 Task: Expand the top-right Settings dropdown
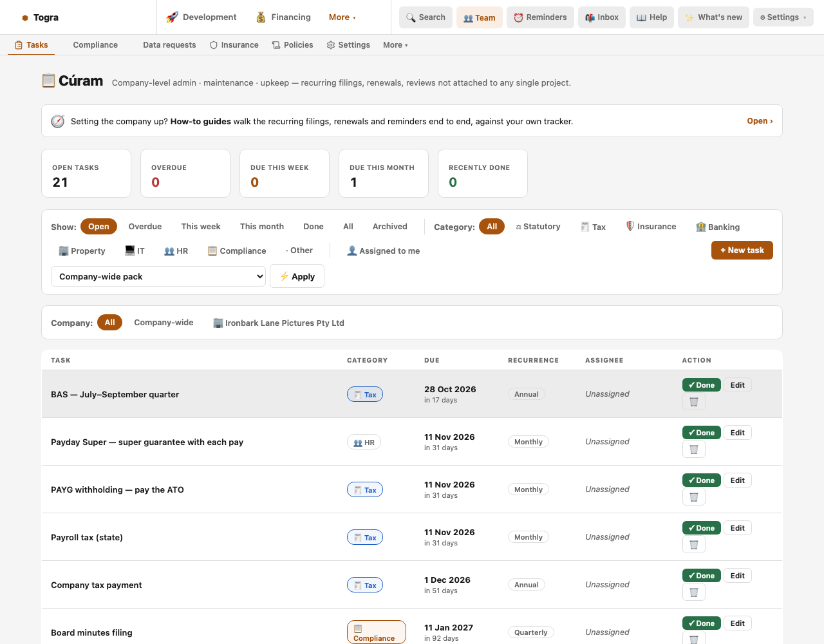click(783, 17)
